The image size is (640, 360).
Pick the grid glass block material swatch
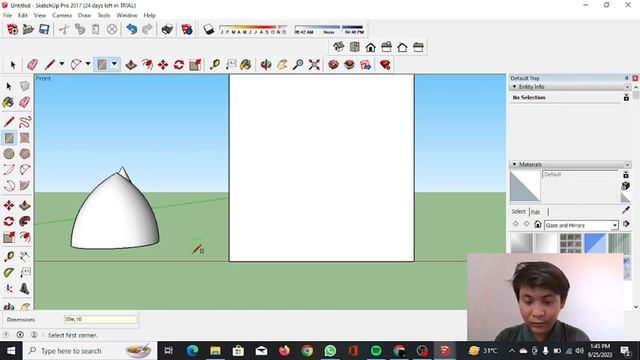point(570,243)
